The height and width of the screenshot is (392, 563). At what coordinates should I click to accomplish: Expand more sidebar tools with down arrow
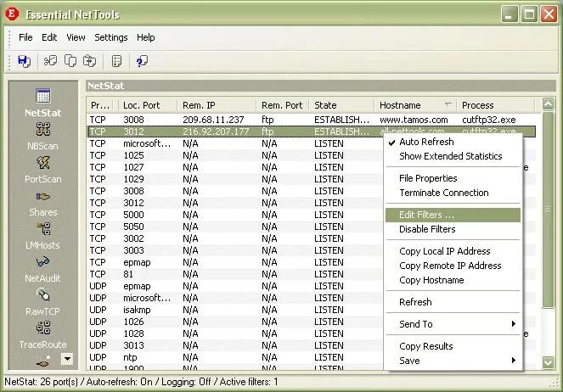(67, 359)
